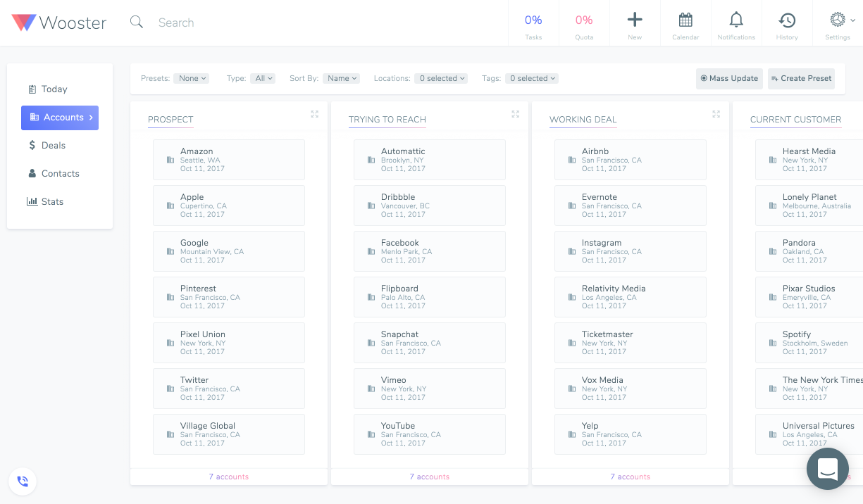This screenshot has width=863, height=504.
Task: Open Deals in the sidebar
Action: pyautogui.click(x=47, y=146)
